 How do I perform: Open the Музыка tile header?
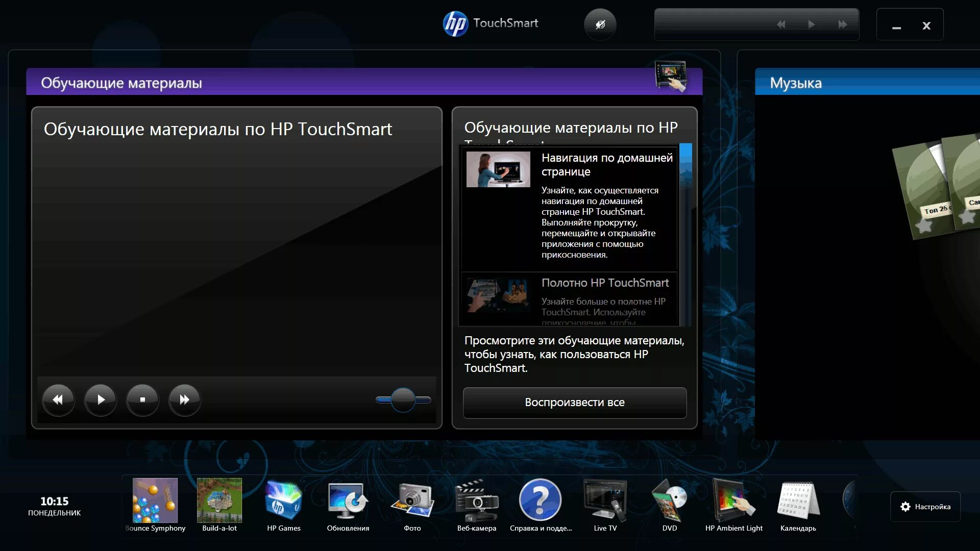[867, 82]
